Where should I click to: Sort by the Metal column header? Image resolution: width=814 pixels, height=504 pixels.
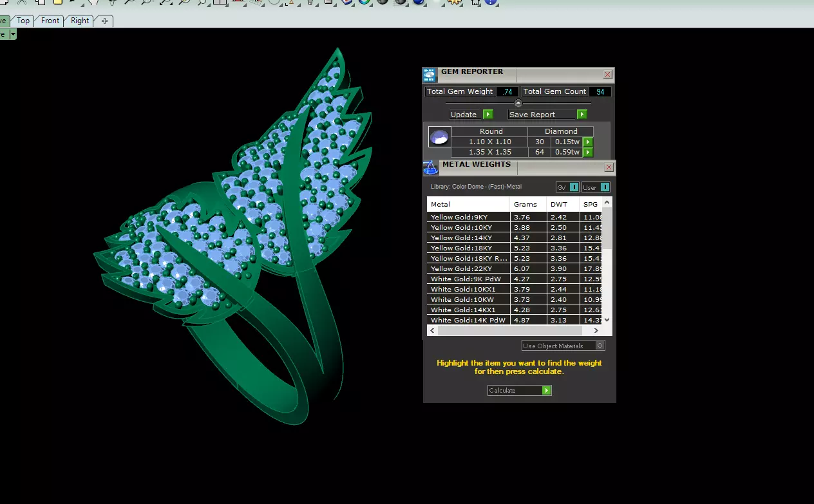468,204
